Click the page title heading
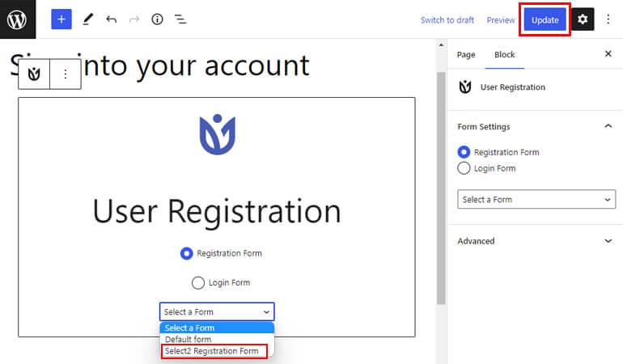This screenshot has width=623, height=364. click(x=159, y=66)
